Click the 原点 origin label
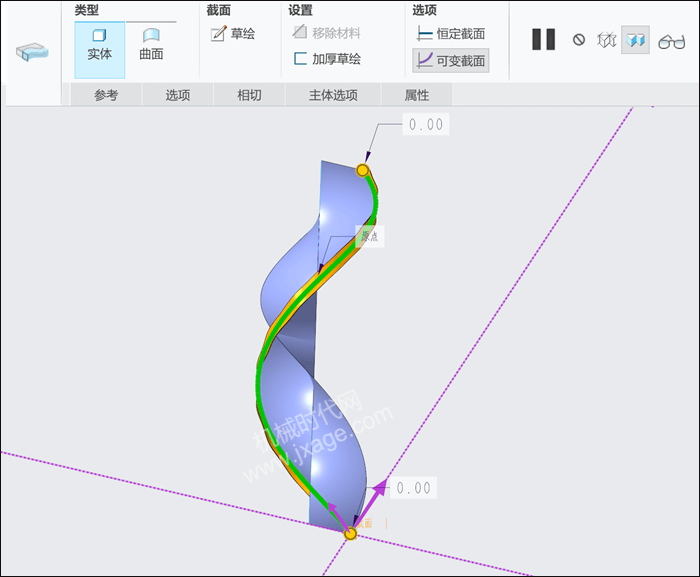700x577 pixels. (x=370, y=236)
